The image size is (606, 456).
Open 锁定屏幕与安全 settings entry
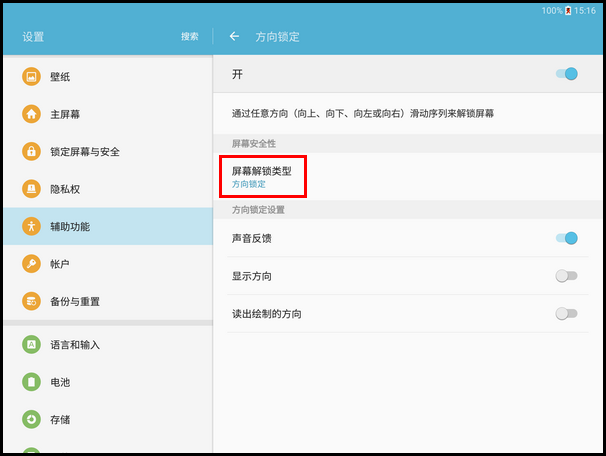108,151
